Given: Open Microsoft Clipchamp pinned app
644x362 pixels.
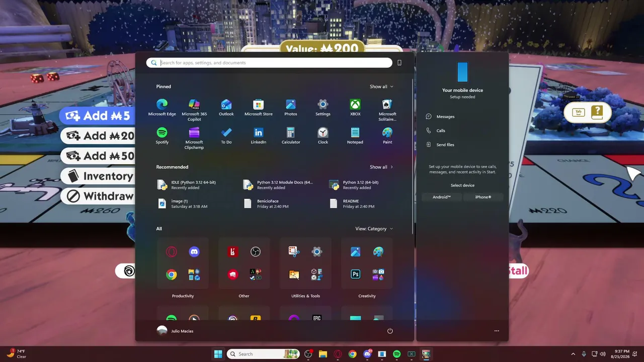Looking at the screenshot, I should click(194, 137).
